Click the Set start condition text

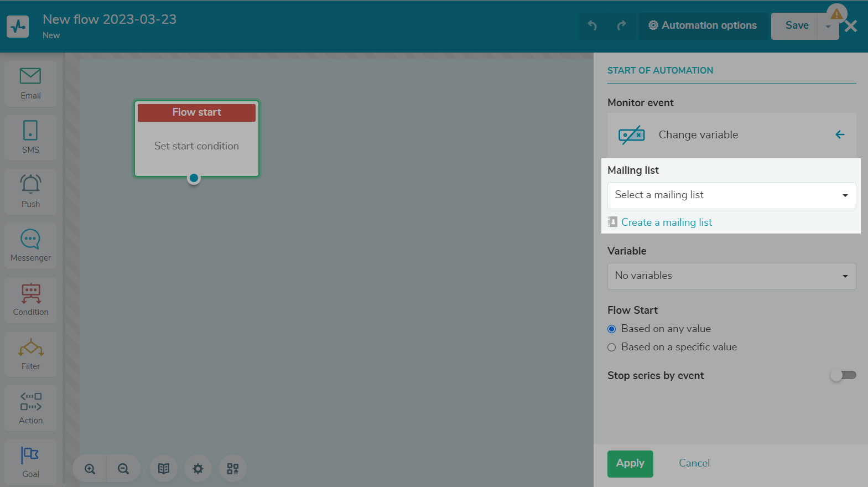pyautogui.click(x=196, y=146)
